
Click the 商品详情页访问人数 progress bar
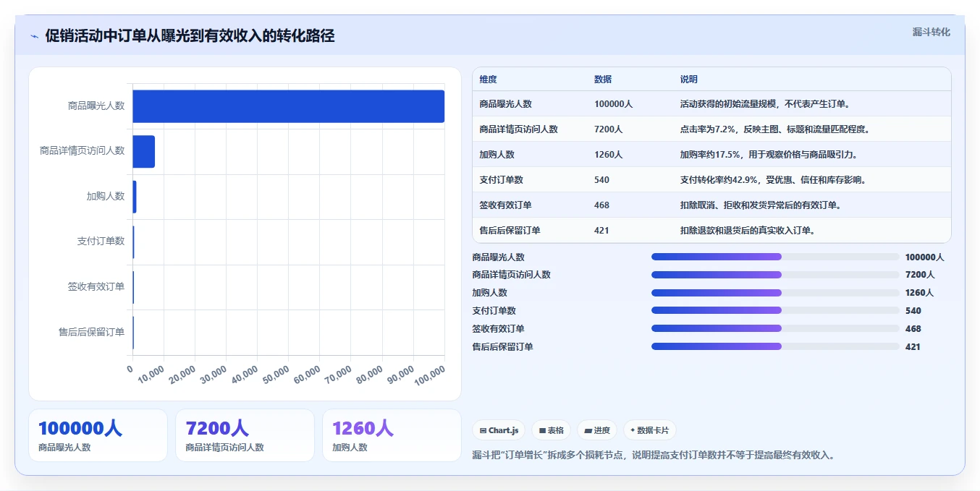point(775,275)
